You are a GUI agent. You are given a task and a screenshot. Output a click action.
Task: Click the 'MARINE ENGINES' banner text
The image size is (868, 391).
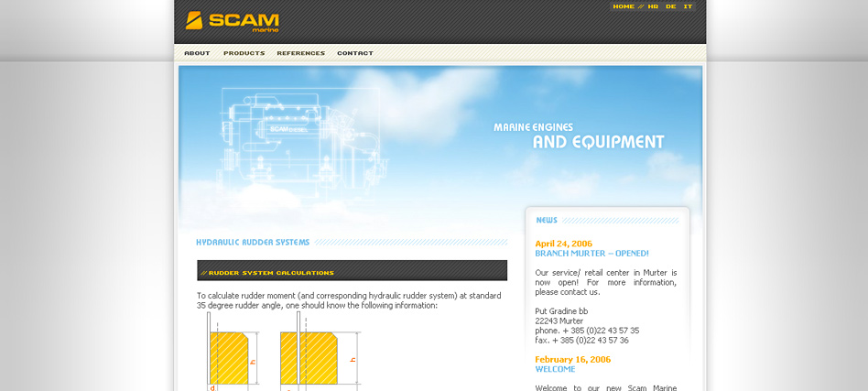coord(534,127)
